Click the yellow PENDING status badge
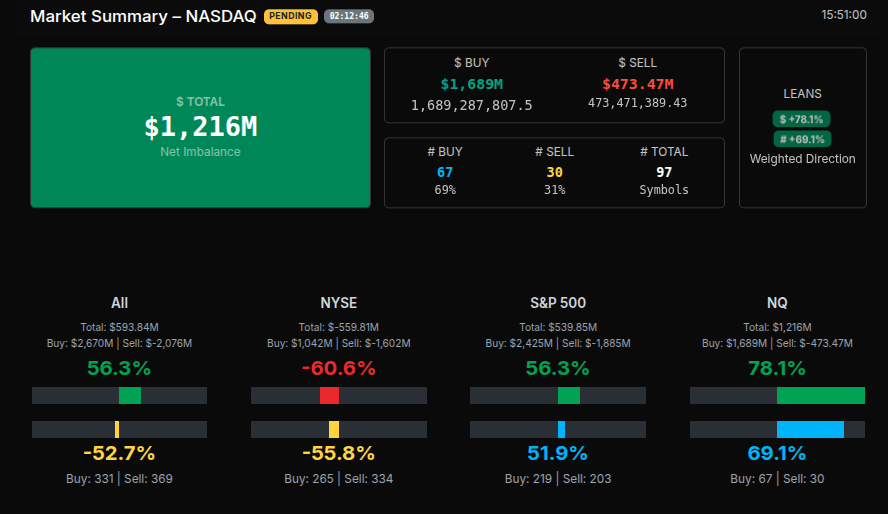Image resolution: width=888 pixels, height=514 pixels. tap(291, 16)
